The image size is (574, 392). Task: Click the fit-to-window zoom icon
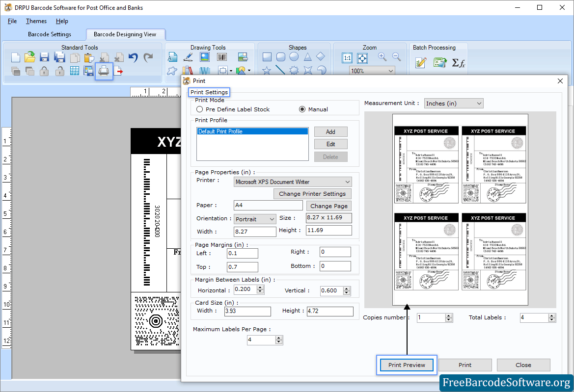click(x=362, y=58)
